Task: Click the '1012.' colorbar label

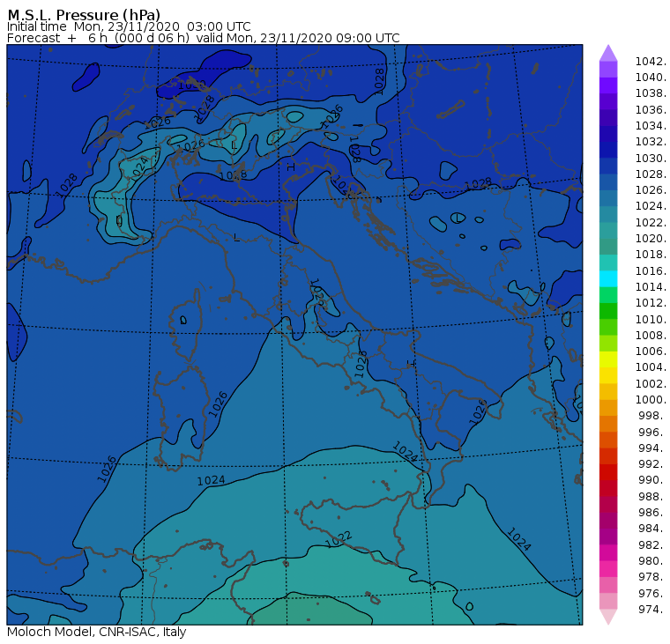Action: click(651, 302)
